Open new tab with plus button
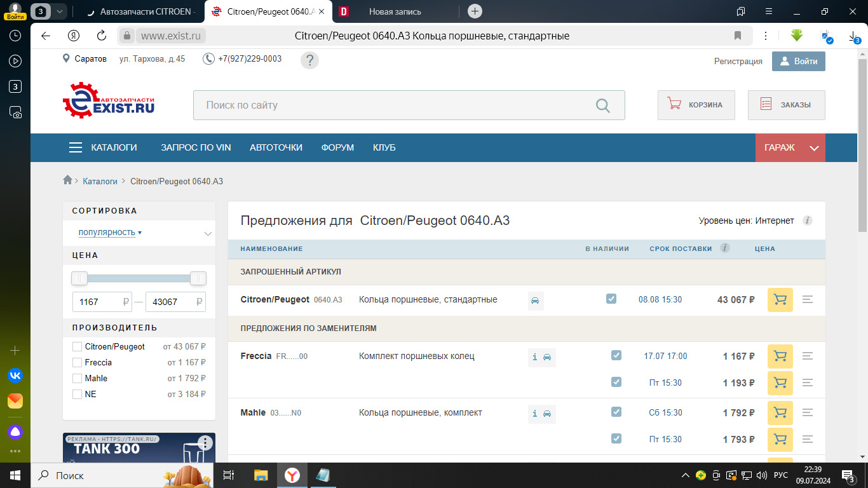The image size is (868, 488). [475, 11]
